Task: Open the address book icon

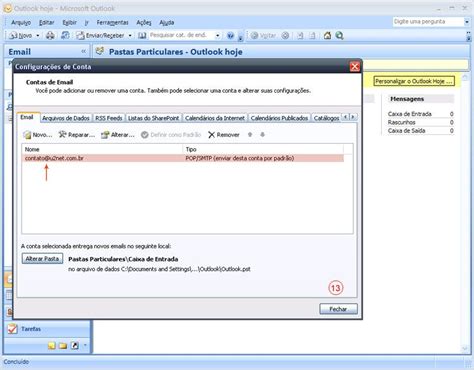Action: 142,35
